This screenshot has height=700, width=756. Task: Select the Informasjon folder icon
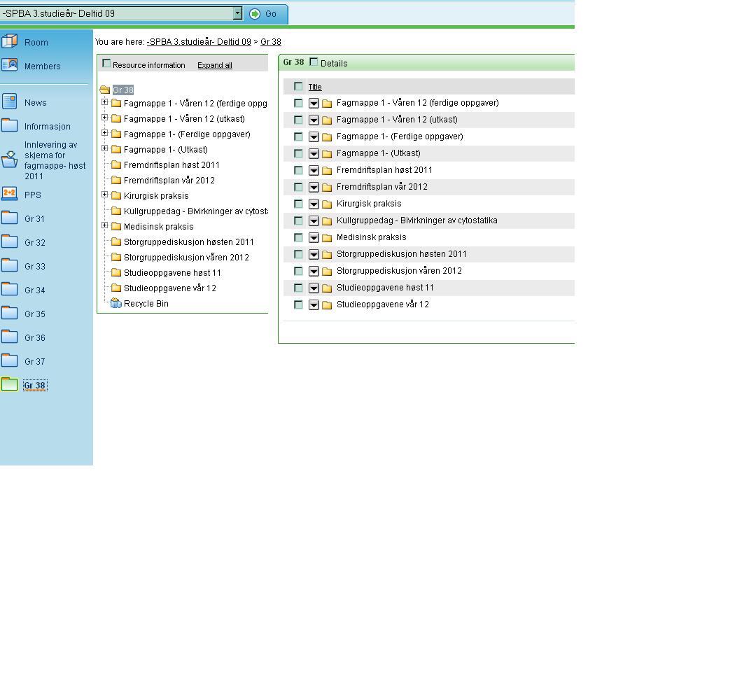coord(10,125)
